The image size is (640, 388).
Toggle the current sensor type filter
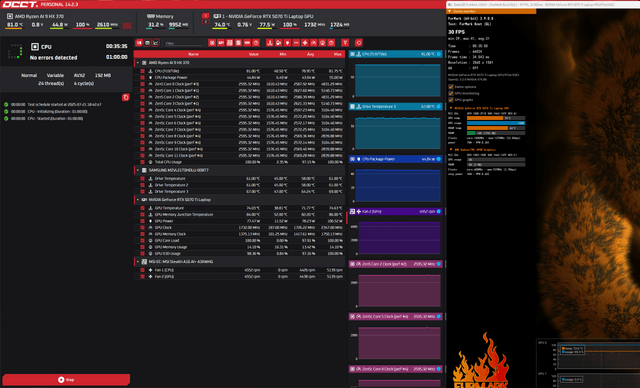(x=296, y=43)
